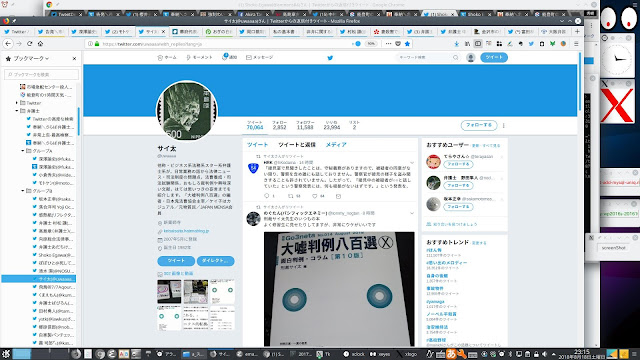Click the ダイレクト message button

(x=216, y=261)
